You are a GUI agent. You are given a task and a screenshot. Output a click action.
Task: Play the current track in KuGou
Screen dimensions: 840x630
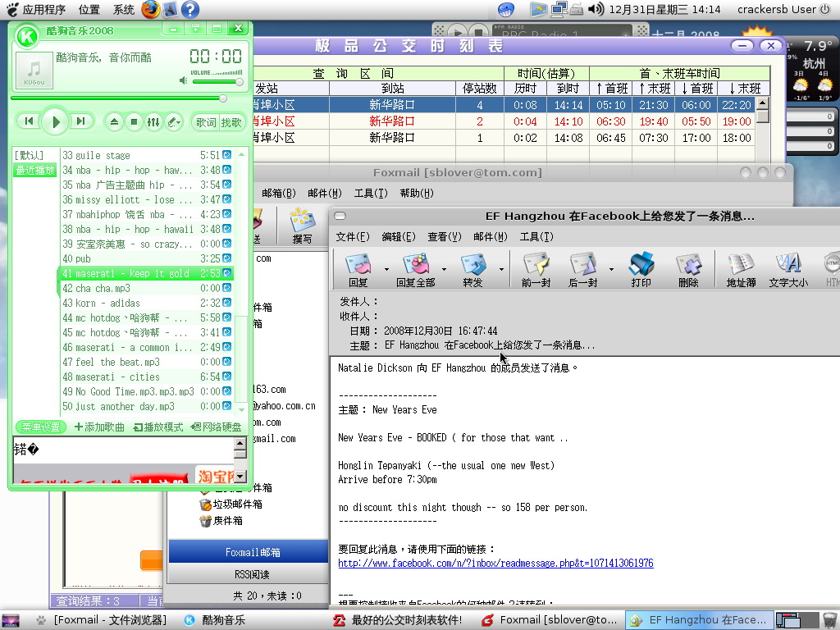(55, 122)
